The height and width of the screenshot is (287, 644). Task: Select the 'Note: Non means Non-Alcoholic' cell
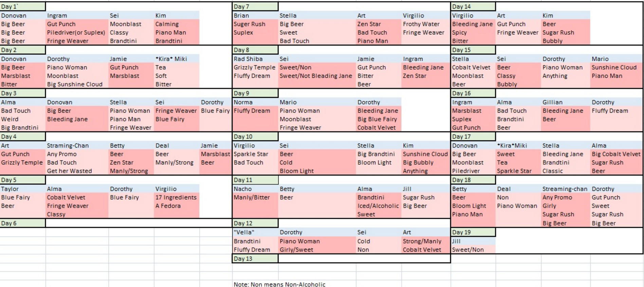coord(279,284)
